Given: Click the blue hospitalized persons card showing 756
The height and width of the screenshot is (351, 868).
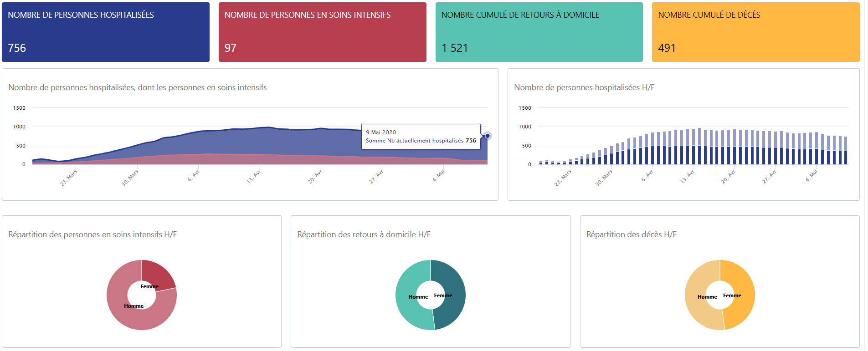Looking at the screenshot, I should click(x=106, y=32).
